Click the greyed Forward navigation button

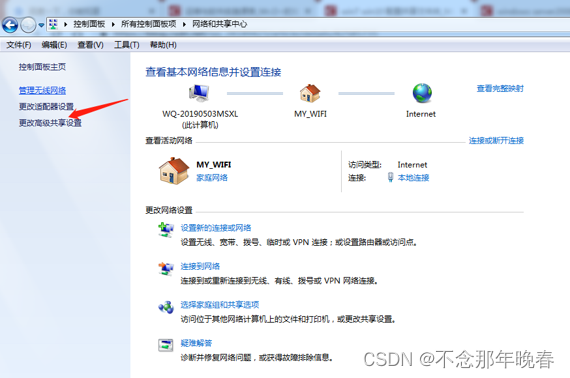coord(28,25)
